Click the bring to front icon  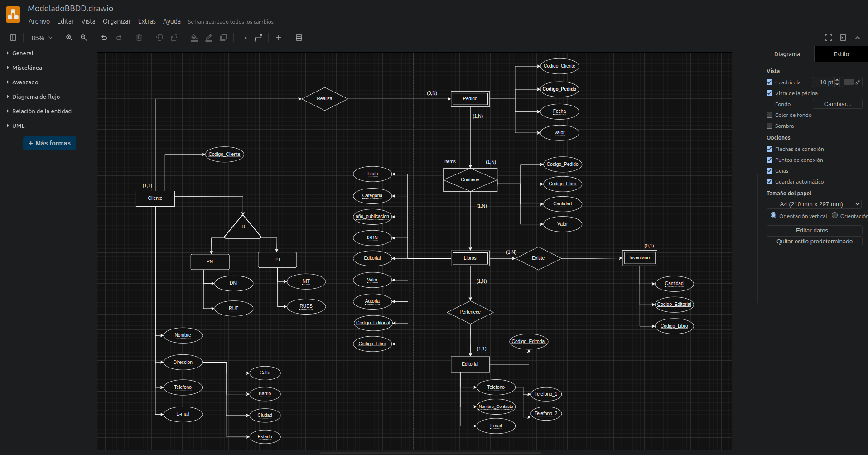point(159,38)
